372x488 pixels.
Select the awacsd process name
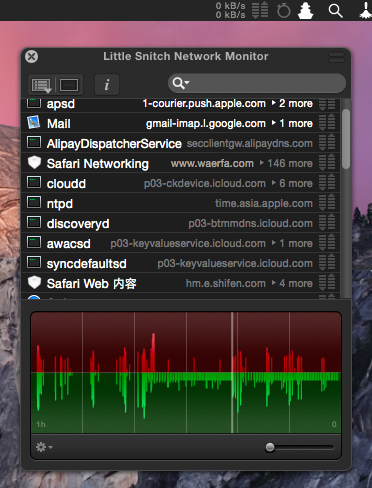tap(68, 244)
